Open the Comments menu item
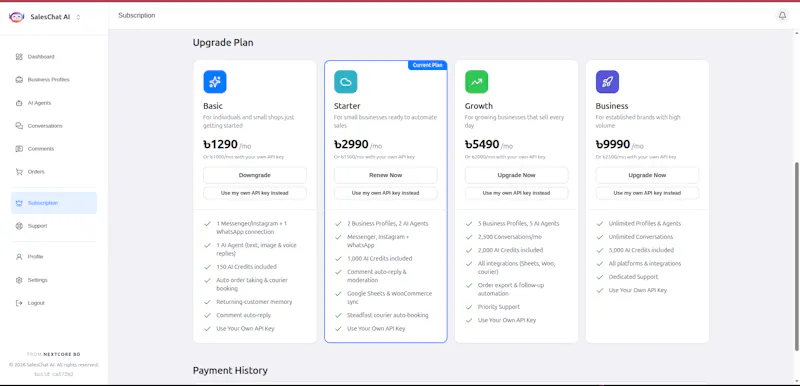This screenshot has height=386, width=800. tap(54, 149)
